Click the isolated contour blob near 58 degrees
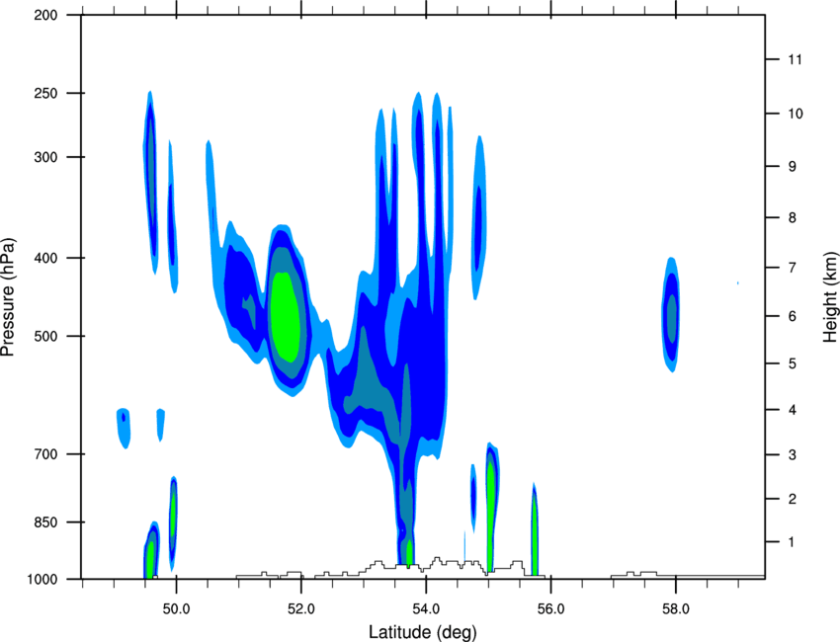Viewport: 840px width, 642px height. [x=671, y=315]
